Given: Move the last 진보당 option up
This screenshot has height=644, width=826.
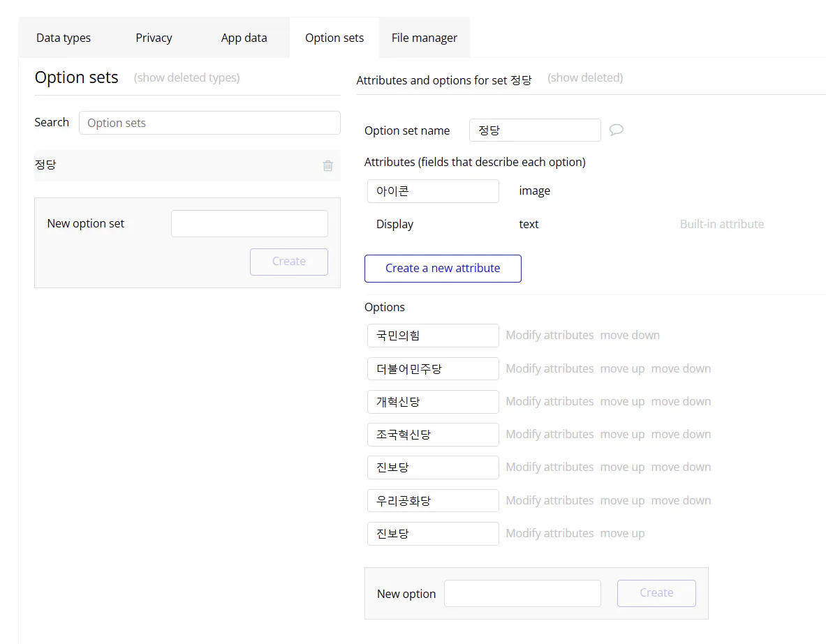Looking at the screenshot, I should click(622, 532).
